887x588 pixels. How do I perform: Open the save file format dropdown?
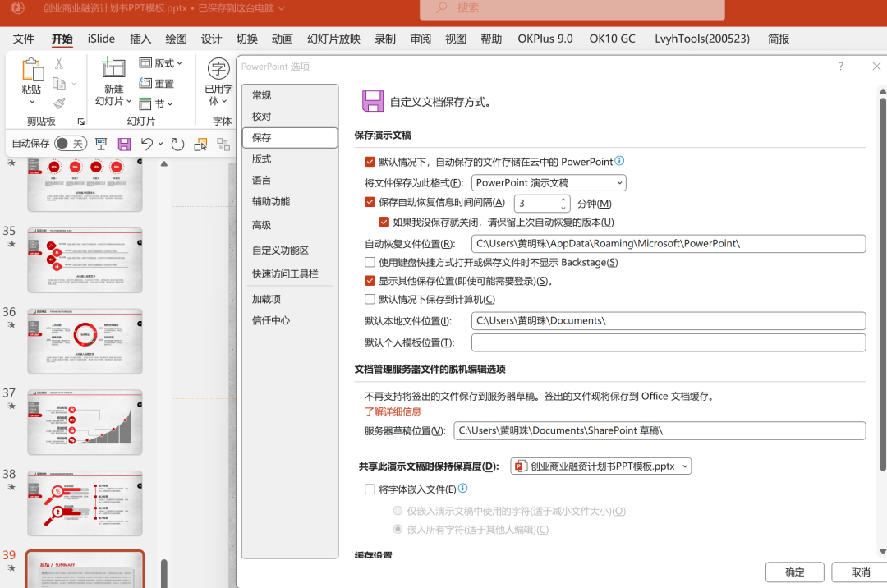pos(548,182)
